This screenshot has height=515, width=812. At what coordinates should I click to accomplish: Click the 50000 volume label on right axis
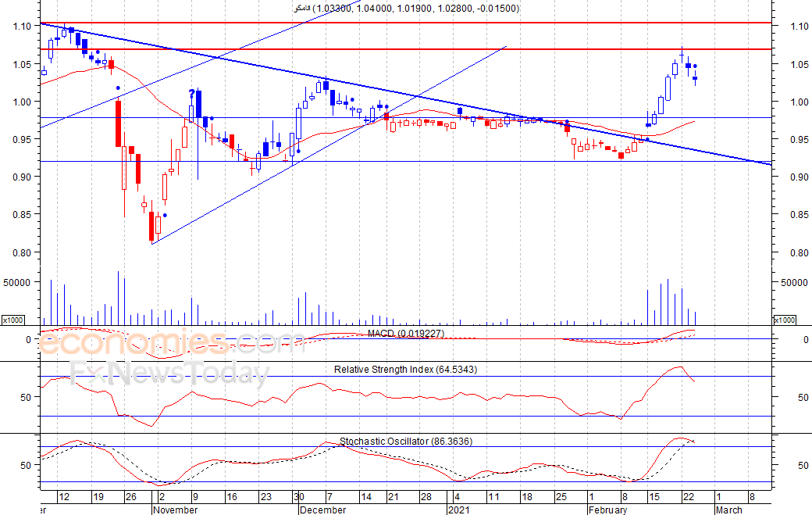coord(794,282)
